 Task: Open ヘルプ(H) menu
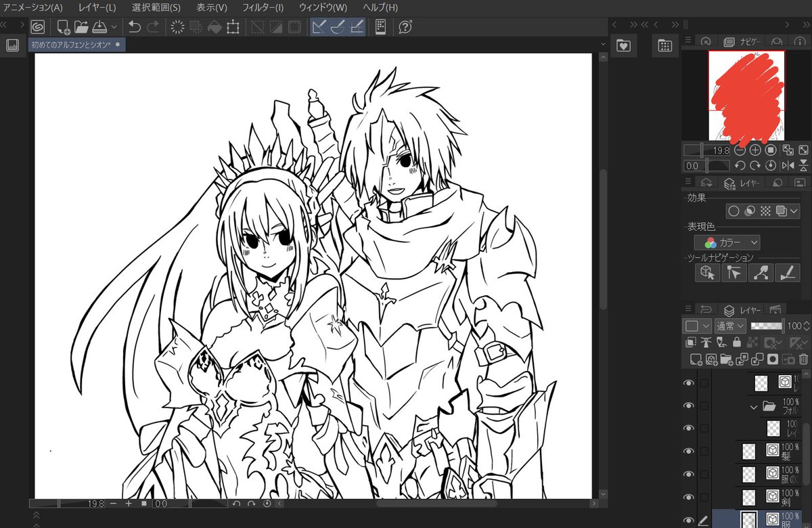click(380, 7)
